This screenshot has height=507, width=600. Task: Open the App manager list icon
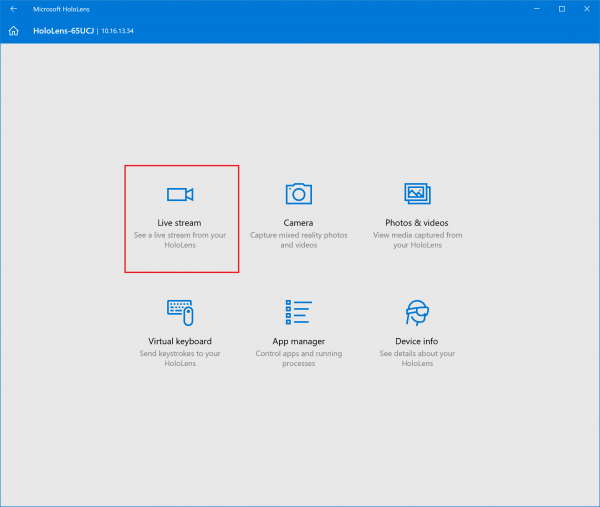coord(298,312)
